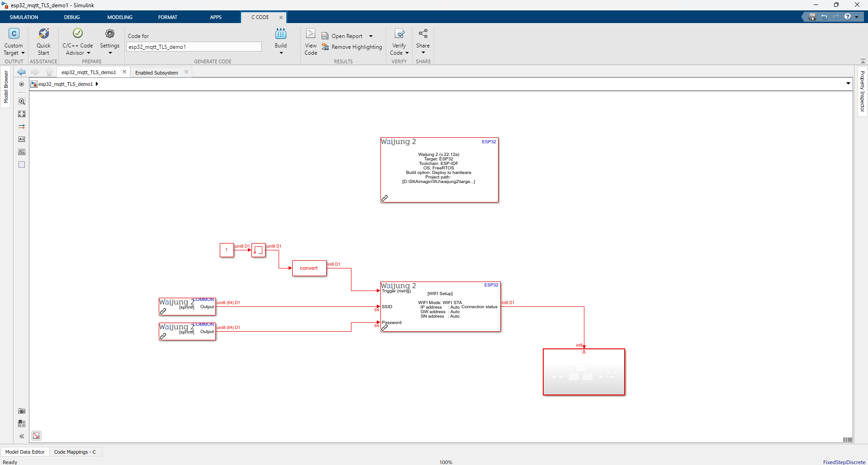Select the unit delay block
This screenshot has height=465, width=868.
258,250
